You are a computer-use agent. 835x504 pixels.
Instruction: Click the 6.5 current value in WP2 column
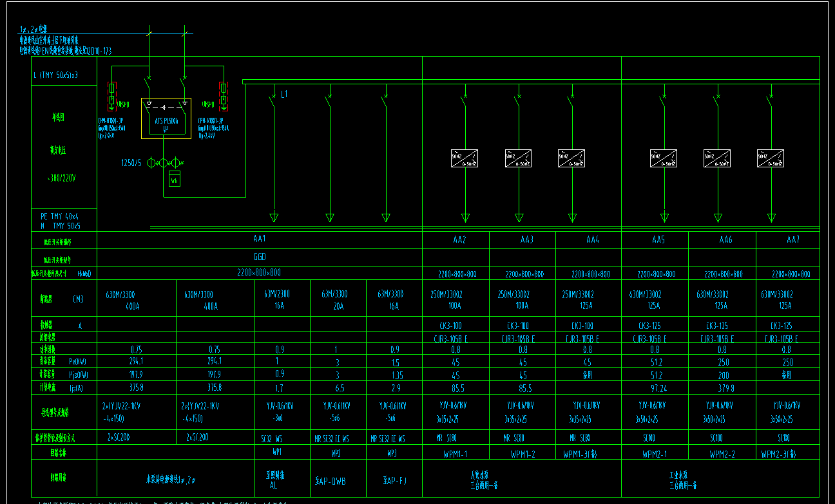point(339,388)
